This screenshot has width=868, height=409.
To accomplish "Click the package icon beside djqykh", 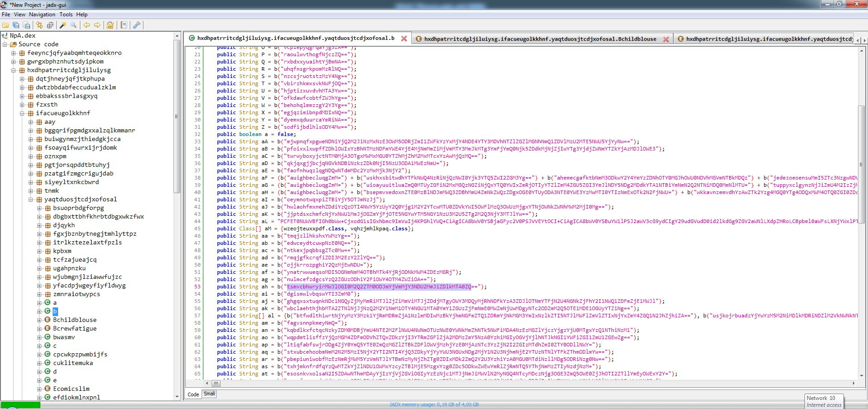I will point(47,225).
